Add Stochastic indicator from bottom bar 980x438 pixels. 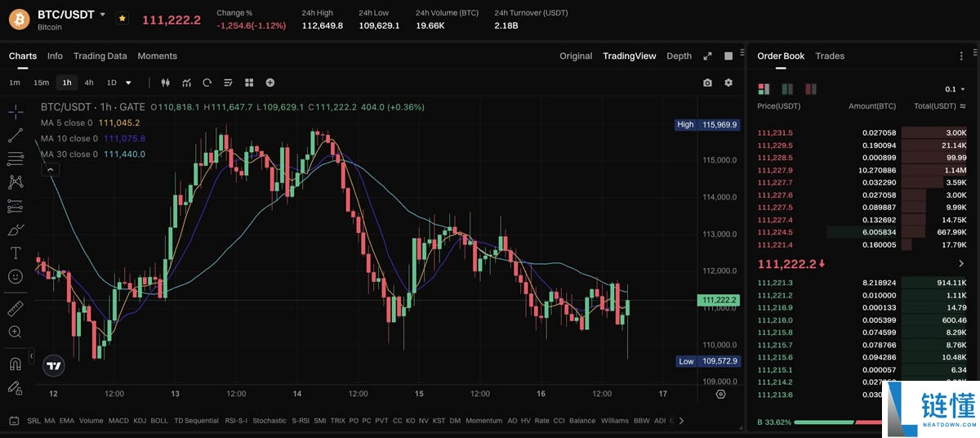tap(269, 421)
